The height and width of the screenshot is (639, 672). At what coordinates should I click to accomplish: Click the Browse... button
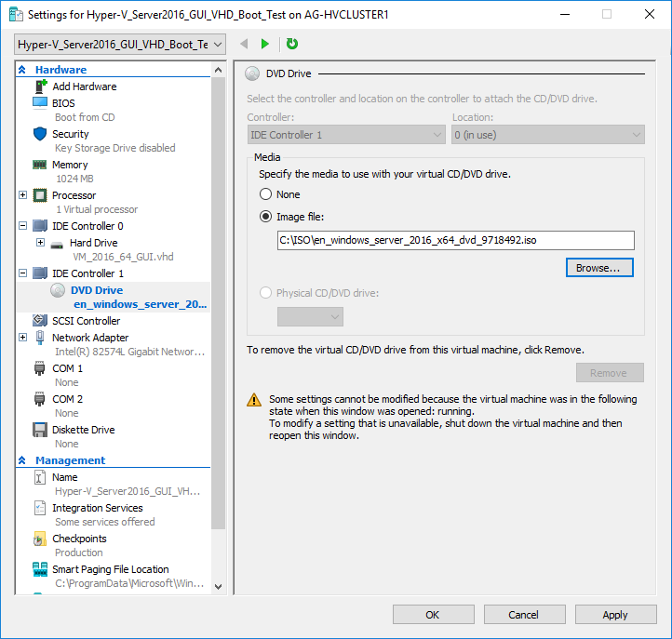point(599,268)
